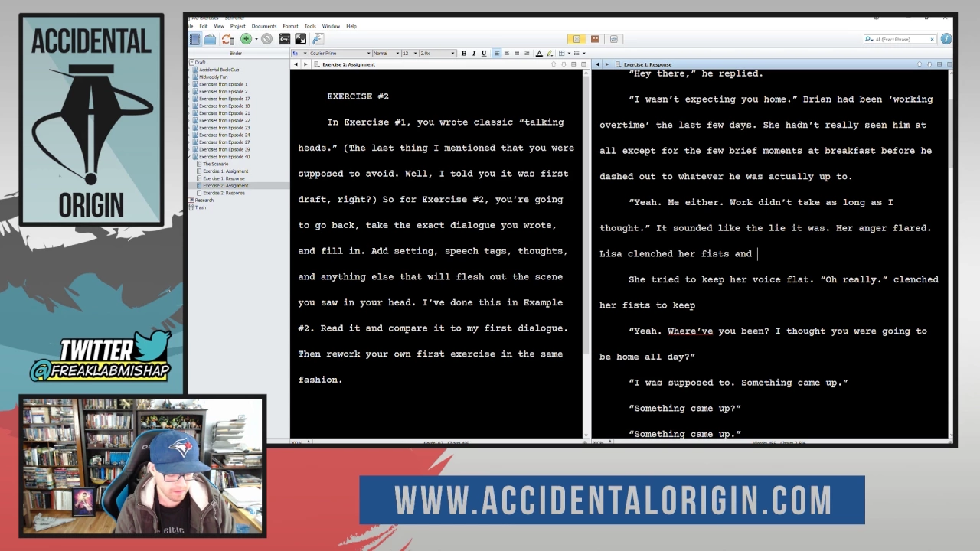Switch to Corkboard view mode icon
980x551 pixels.
[x=595, y=39]
